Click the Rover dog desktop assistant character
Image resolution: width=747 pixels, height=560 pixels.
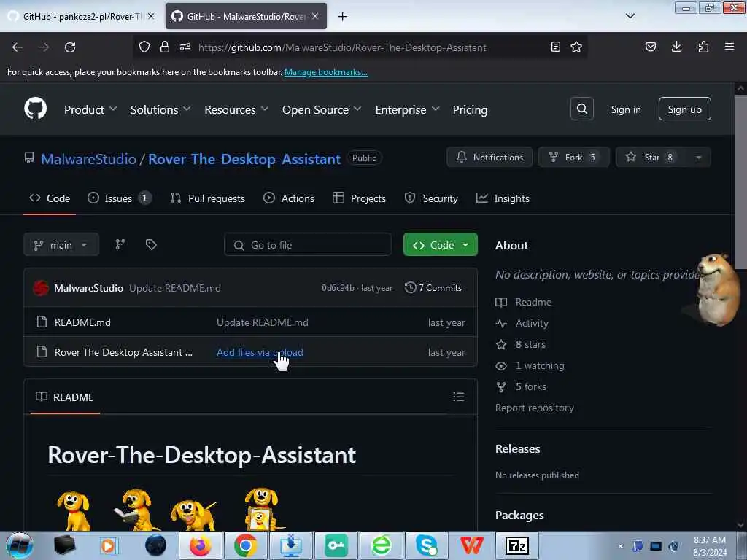[719, 289]
